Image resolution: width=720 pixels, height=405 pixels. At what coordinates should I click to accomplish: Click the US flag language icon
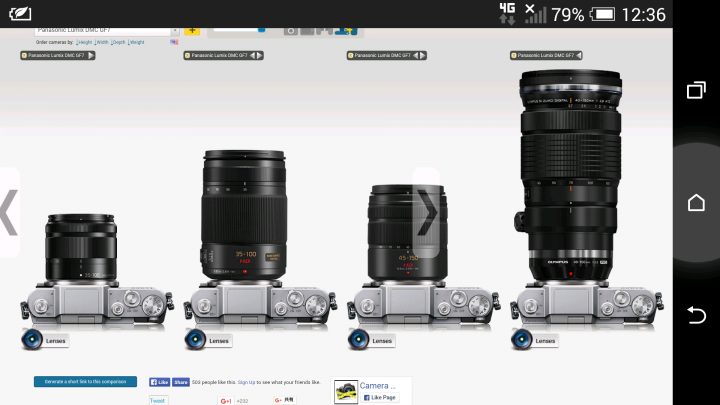(174, 42)
